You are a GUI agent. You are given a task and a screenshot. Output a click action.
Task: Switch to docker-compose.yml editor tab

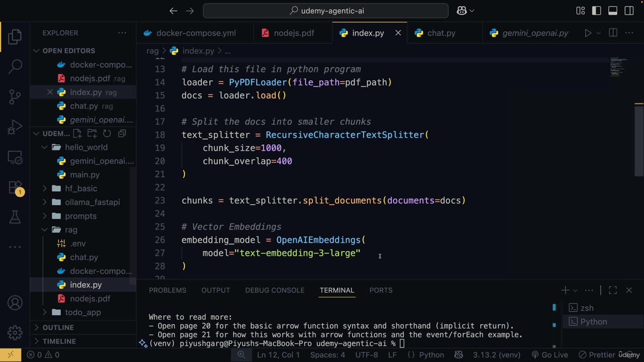pos(195,33)
